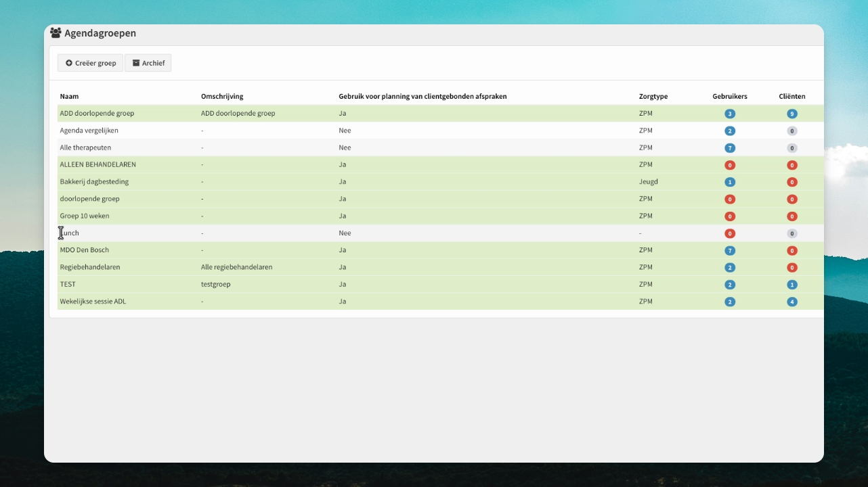Click the users badge for Wekelijkse sessie ADL
Viewport: 868px width, 487px height.
point(730,302)
